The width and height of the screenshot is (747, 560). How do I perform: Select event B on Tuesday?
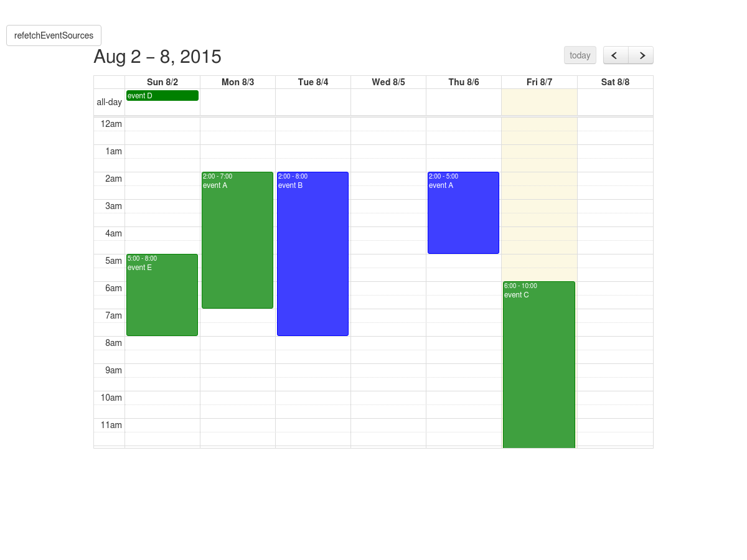tap(312, 254)
